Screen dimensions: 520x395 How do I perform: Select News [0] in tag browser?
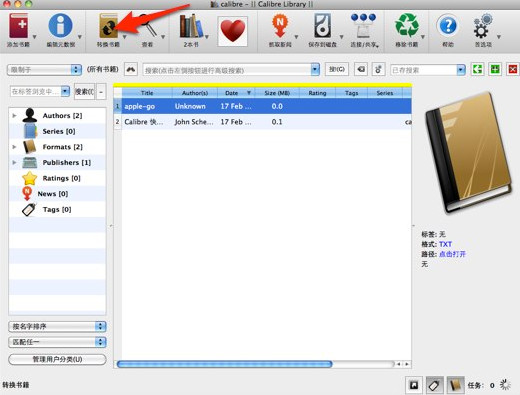[x=53, y=194]
